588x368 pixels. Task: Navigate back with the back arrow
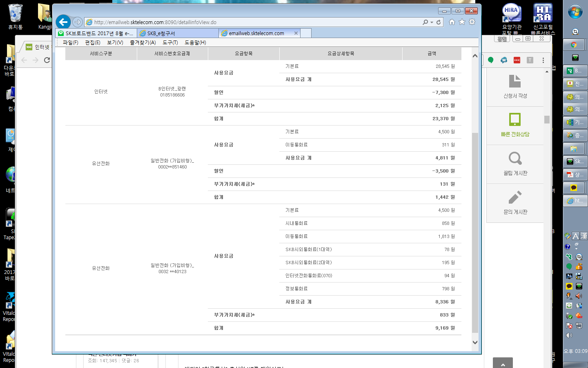[x=63, y=22]
